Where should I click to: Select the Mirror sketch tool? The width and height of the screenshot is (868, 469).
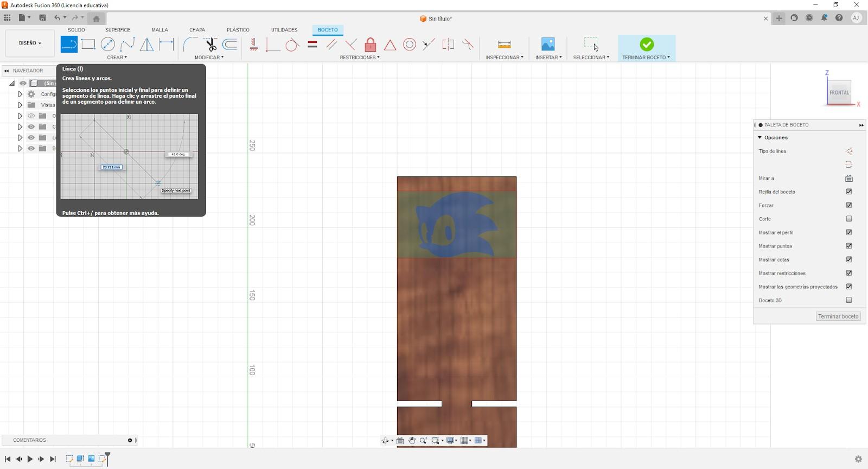pos(146,45)
